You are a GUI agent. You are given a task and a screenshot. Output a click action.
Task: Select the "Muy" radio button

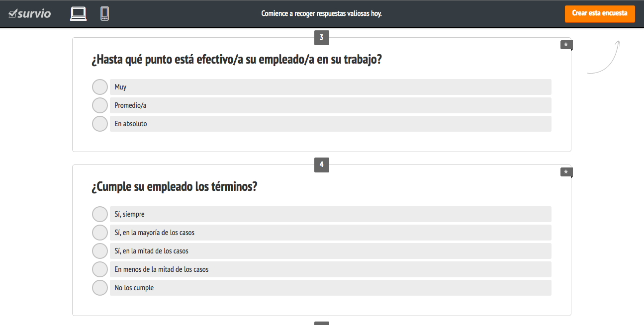tap(100, 87)
